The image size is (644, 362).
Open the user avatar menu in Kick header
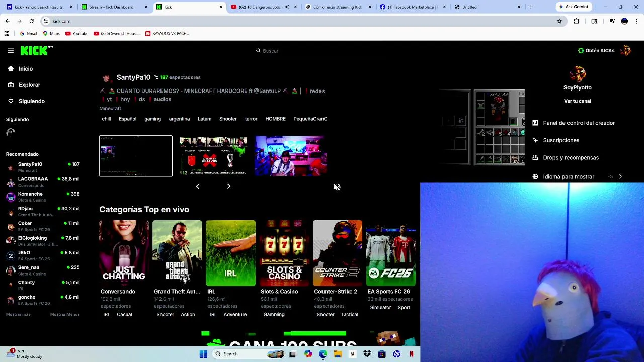coord(626,50)
